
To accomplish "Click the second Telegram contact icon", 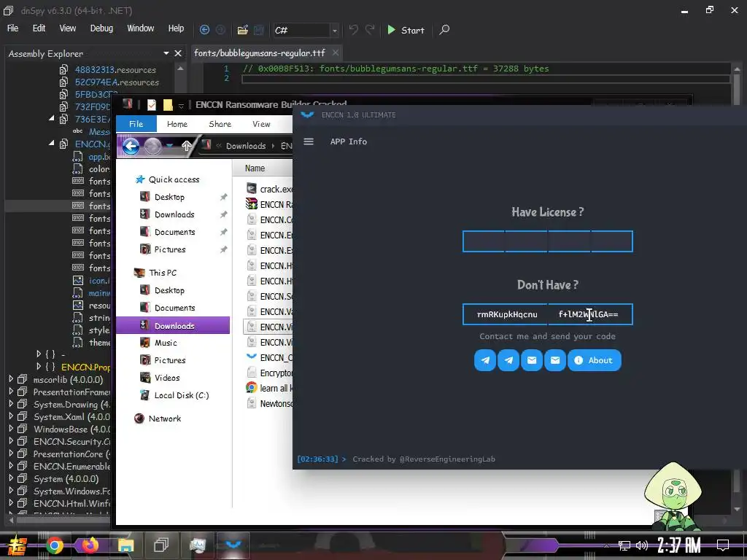I will pos(508,360).
